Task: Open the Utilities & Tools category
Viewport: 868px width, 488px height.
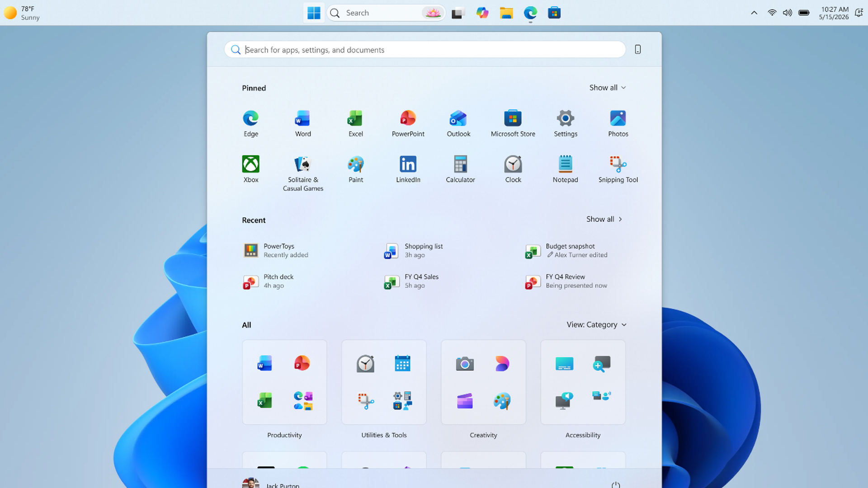Action: [x=384, y=382]
